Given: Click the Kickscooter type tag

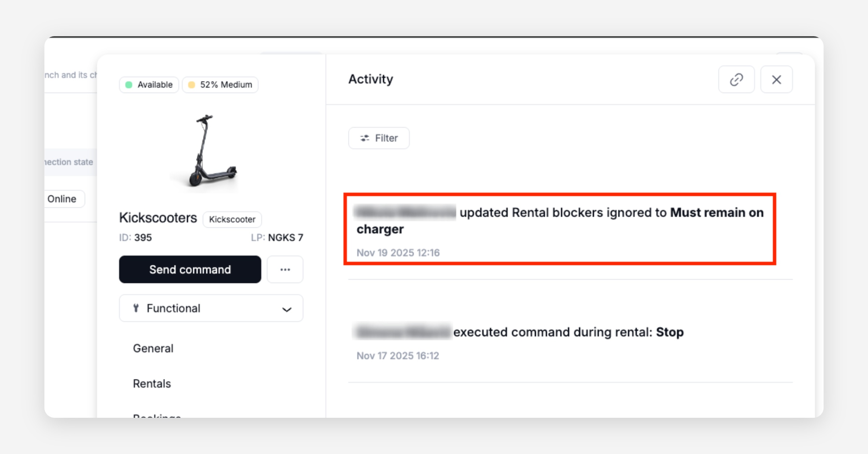Looking at the screenshot, I should [232, 219].
